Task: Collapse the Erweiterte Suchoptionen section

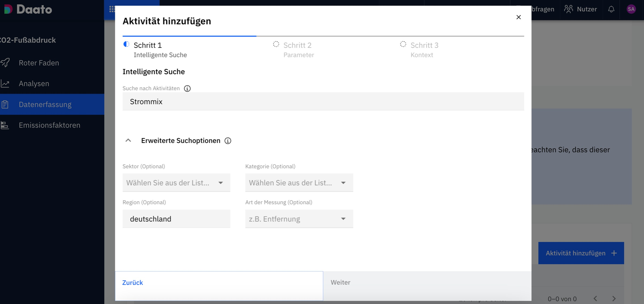Action: pyautogui.click(x=128, y=141)
